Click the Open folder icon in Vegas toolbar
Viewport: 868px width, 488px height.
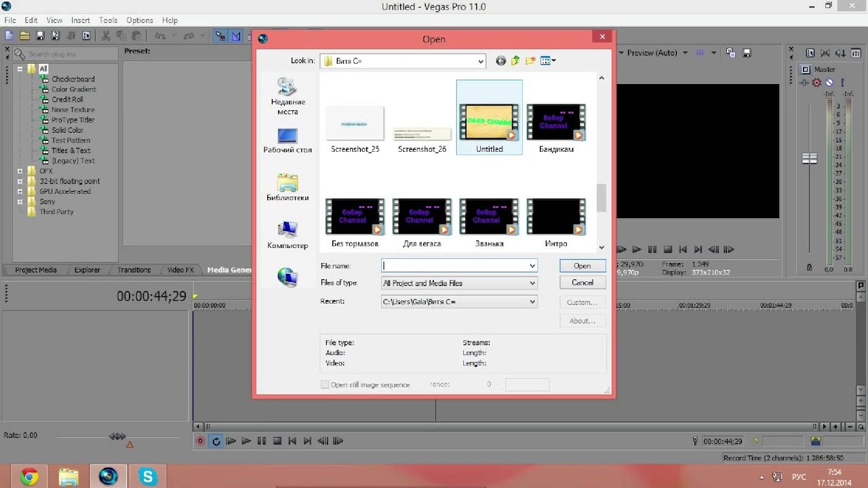point(25,36)
